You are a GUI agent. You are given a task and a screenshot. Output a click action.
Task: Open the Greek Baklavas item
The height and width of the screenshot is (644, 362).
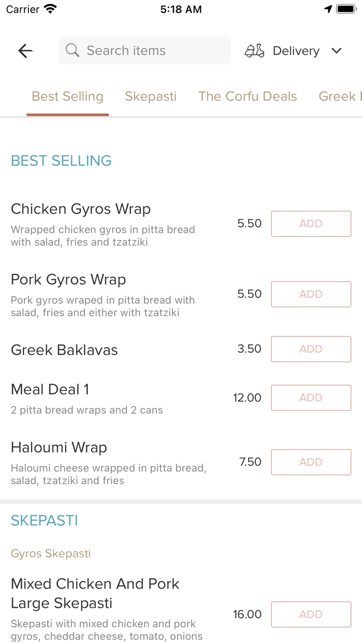(x=64, y=350)
